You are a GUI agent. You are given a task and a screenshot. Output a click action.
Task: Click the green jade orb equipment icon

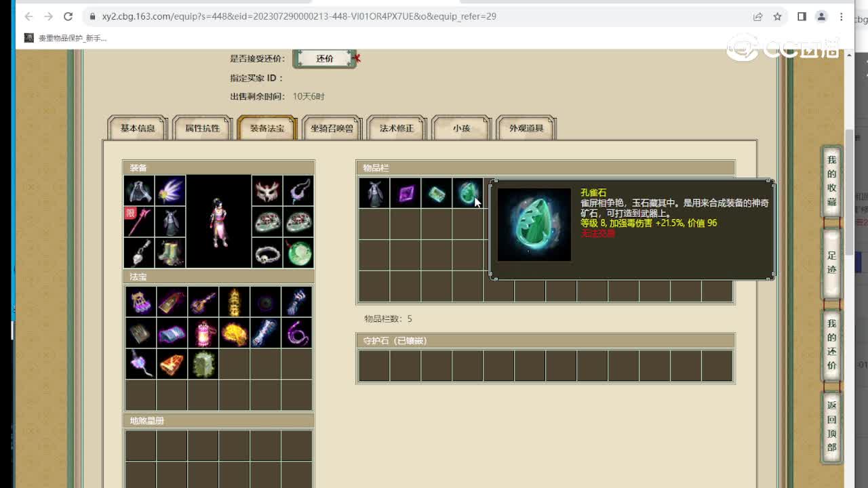298,253
